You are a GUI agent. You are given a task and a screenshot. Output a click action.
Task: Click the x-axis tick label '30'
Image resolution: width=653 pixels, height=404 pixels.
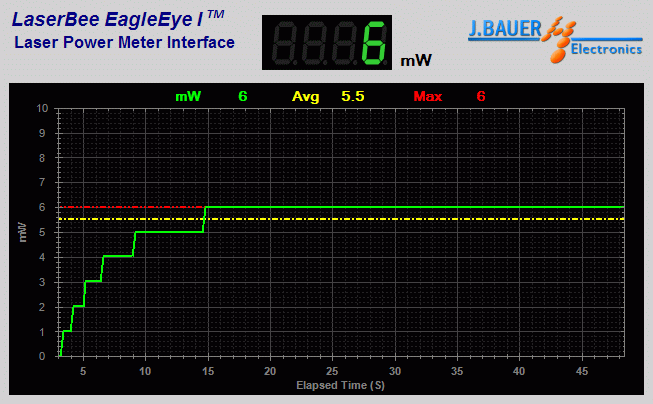[395, 371]
